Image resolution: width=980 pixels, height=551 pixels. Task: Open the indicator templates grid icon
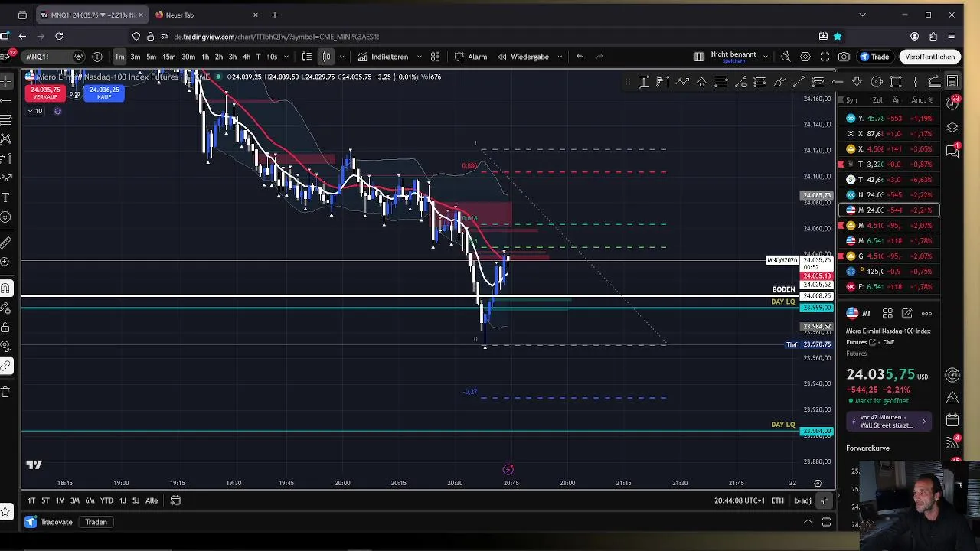click(435, 57)
